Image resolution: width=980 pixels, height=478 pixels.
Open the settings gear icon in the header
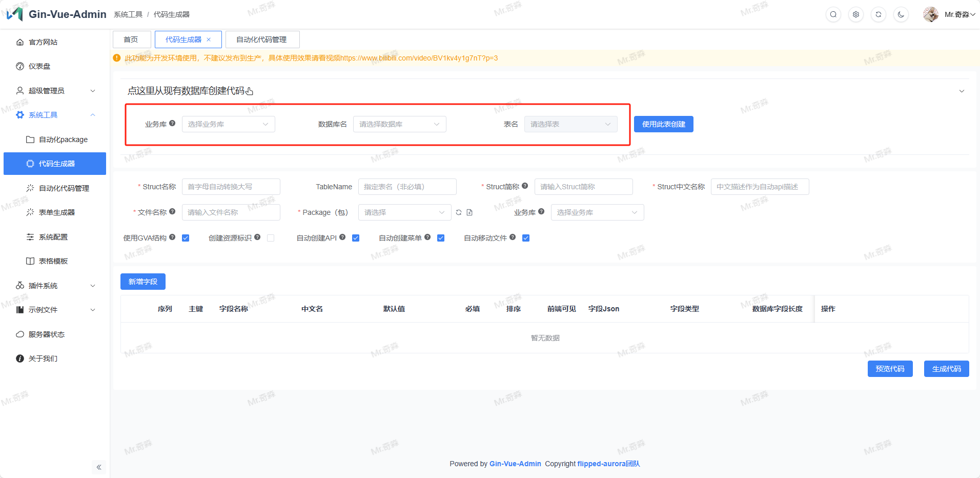[x=856, y=14]
